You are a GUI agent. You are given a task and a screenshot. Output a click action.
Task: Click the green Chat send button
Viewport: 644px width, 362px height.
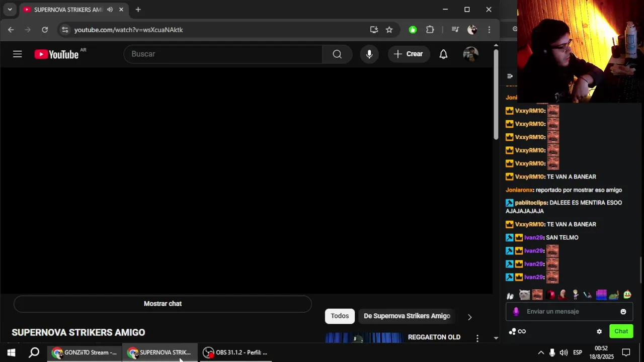(x=621, y=331)
